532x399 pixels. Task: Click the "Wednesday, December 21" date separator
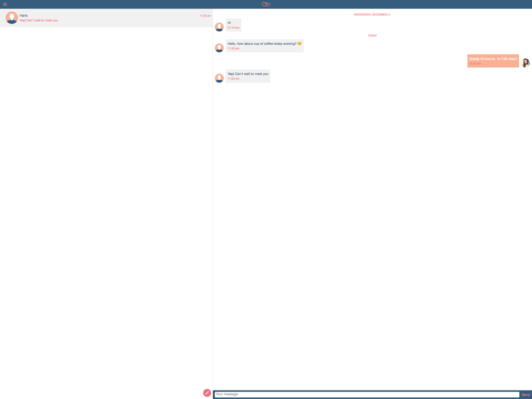point(372,14)
